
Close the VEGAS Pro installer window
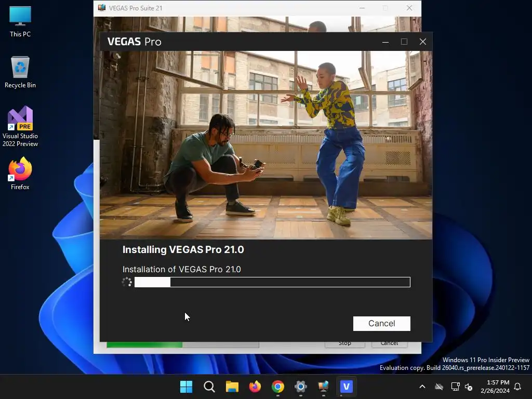(x=423, y=42)
